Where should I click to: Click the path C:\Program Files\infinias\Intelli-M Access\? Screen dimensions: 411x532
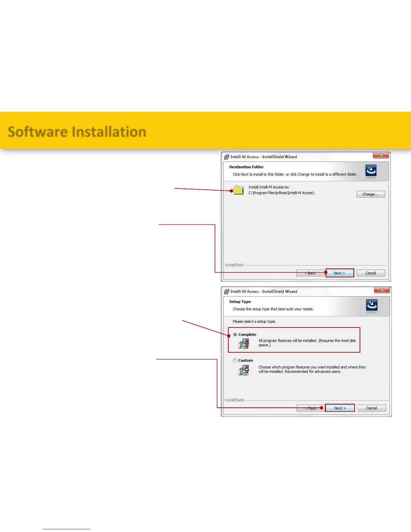point(281,193)
